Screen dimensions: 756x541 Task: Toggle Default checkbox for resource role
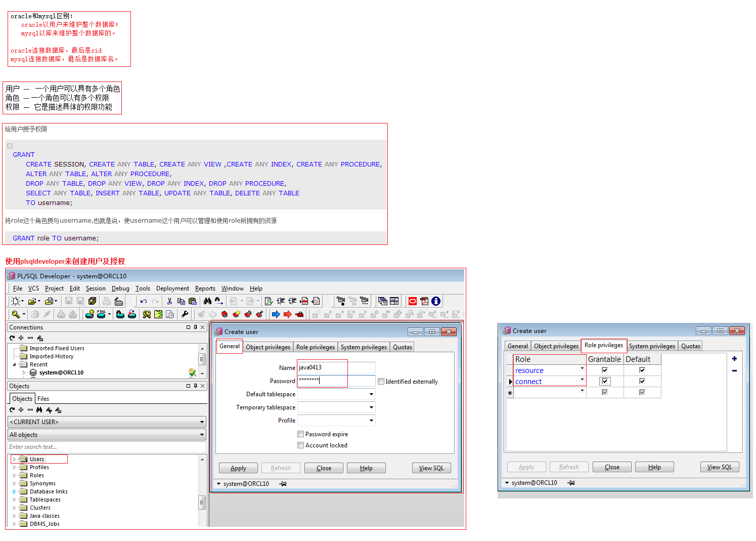pos(642,370)
